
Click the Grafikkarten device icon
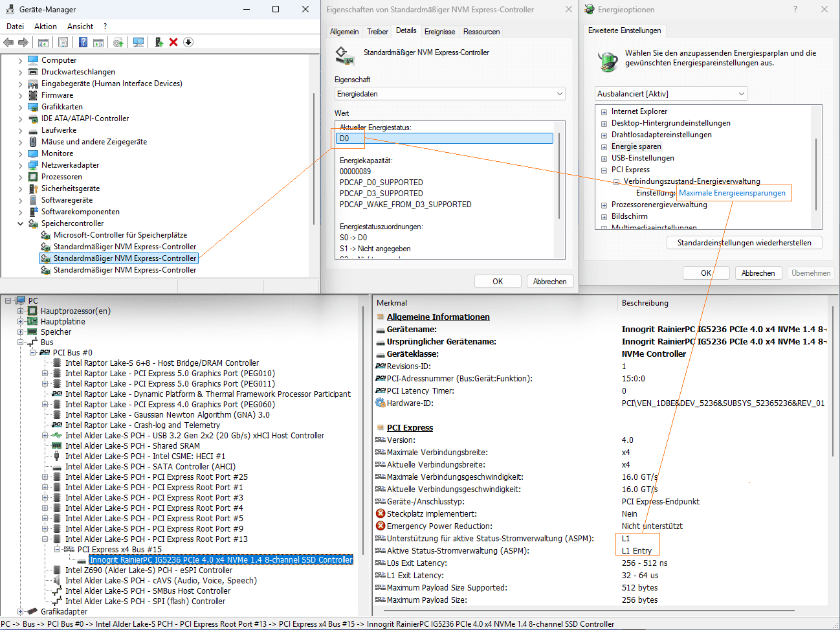click(33, 107)
